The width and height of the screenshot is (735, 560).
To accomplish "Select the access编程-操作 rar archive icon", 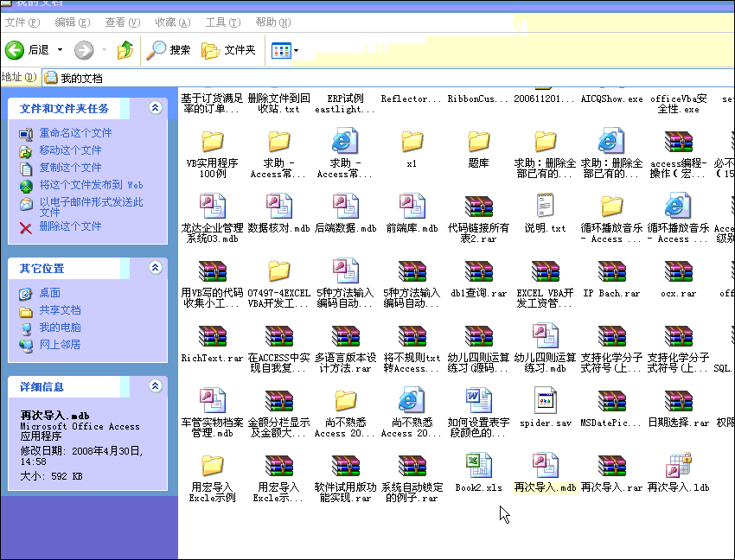I will coord(678,141).
